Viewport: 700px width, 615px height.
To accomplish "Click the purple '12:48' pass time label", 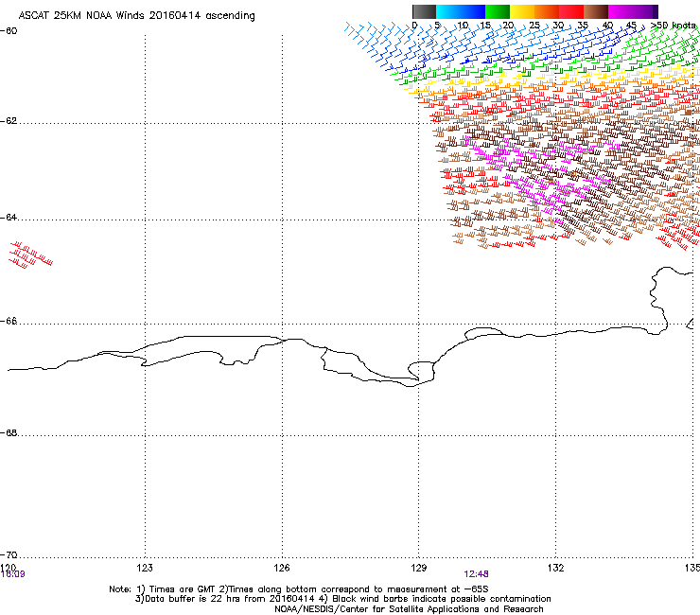I will [x=477, y=574].
